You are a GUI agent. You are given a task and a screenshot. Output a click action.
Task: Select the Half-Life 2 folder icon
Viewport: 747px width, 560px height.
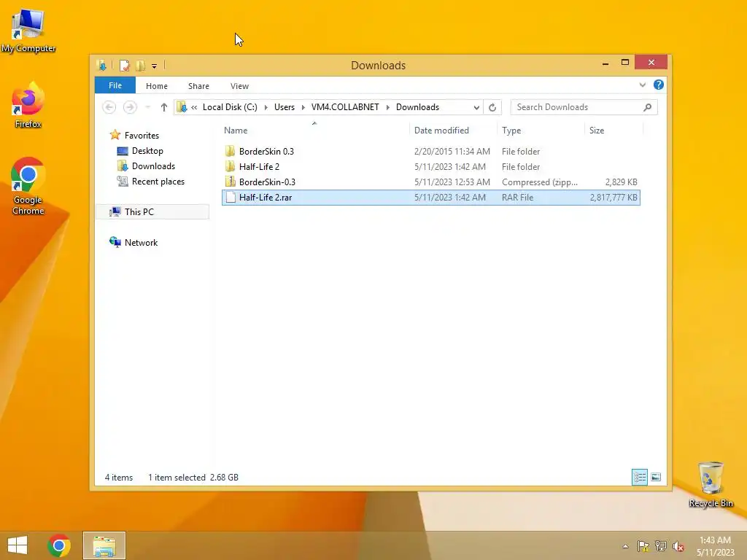(230, 167)
